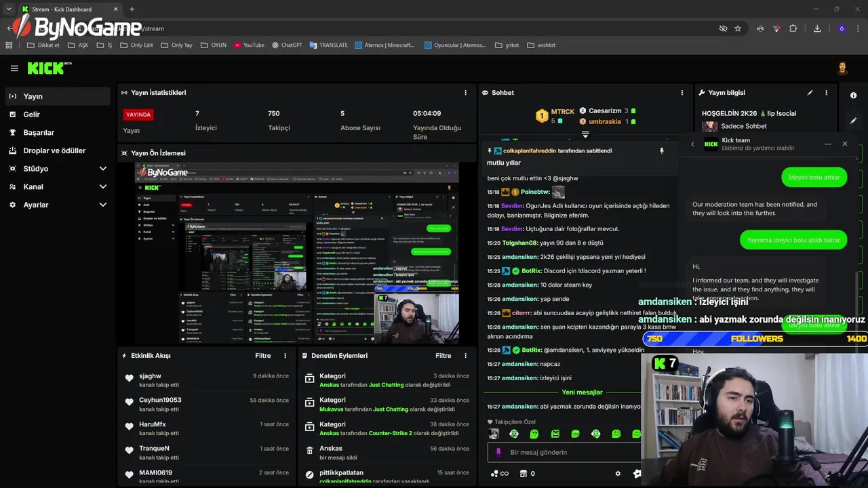Viewport: 868px width, 488px height.
Task: Open the browser tab search dropdown
Action: [x=9, y=9]
